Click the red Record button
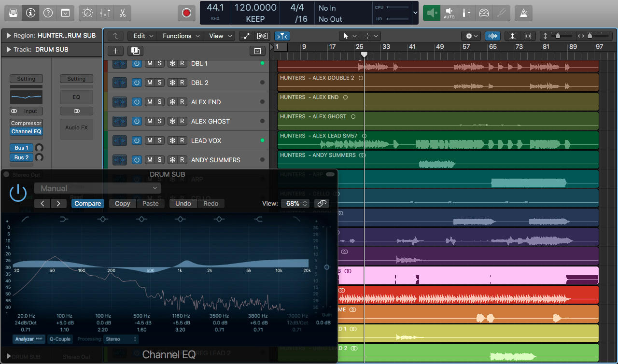 (186, 13)
